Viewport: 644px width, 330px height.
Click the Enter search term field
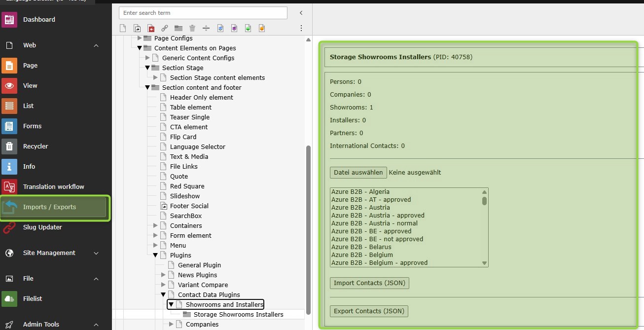point(203,13)
